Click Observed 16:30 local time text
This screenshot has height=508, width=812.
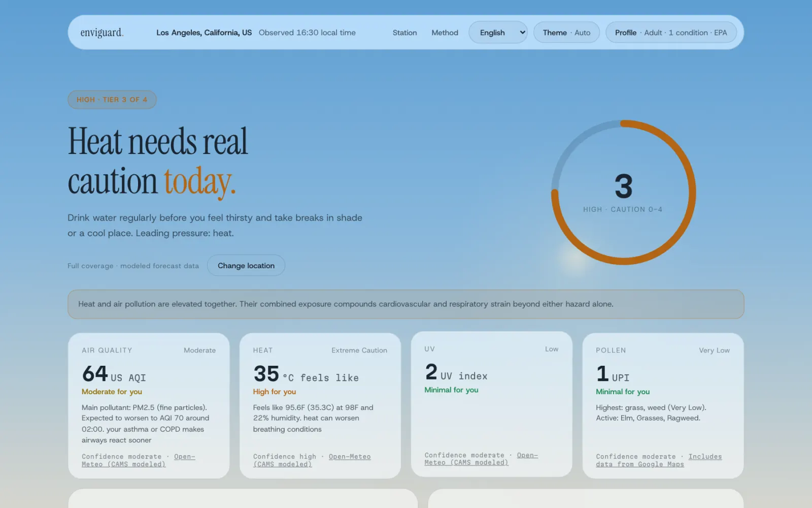coord(307,33)
